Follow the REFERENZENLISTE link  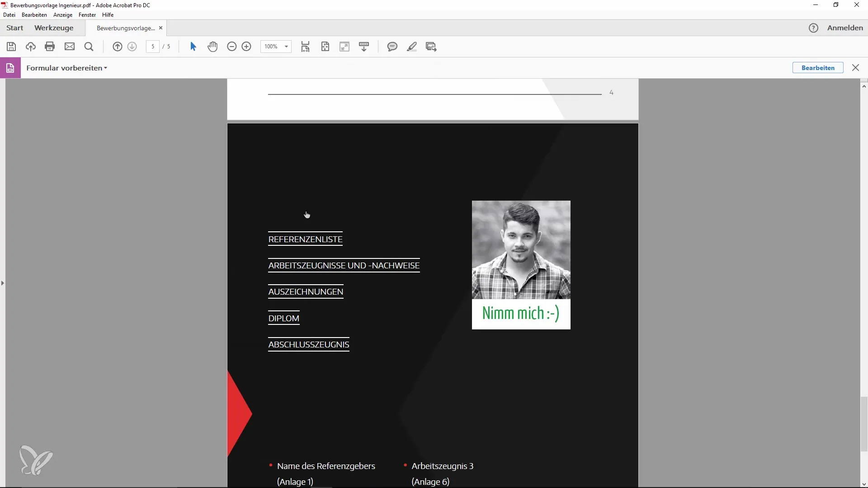point(305,239)
